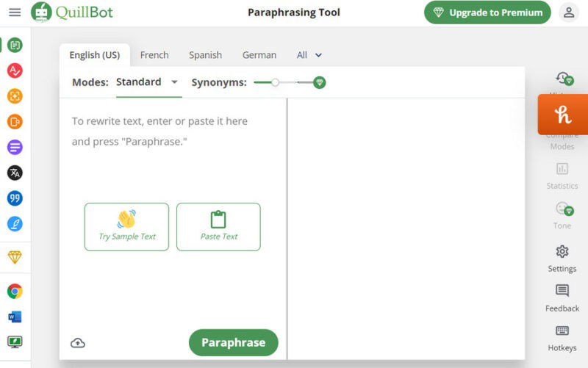This screenshot has height=368, width=588.
Task: Open Tone panel
Action: (x=562, y=215)
